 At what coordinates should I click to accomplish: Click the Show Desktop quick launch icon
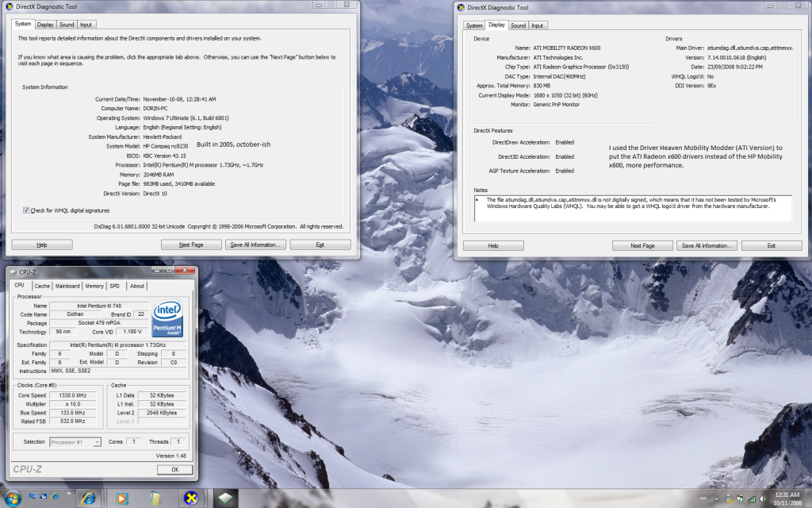coord(33,496)
